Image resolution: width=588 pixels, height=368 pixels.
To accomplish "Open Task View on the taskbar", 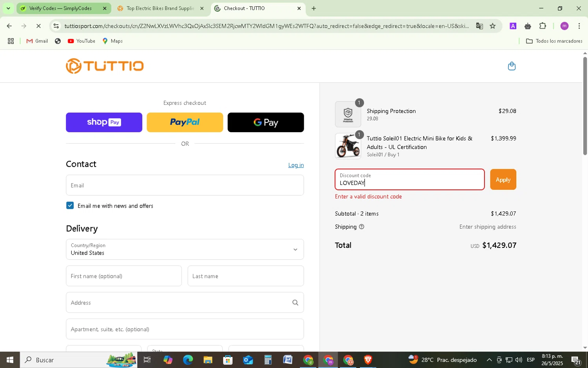I will click(x=147, y=360).
